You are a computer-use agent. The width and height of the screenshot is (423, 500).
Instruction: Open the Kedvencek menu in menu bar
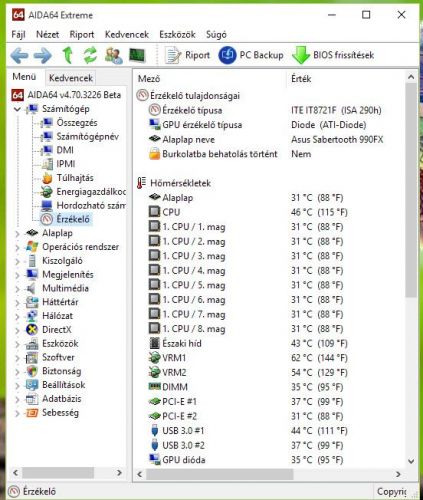click(x=127, y=34)
